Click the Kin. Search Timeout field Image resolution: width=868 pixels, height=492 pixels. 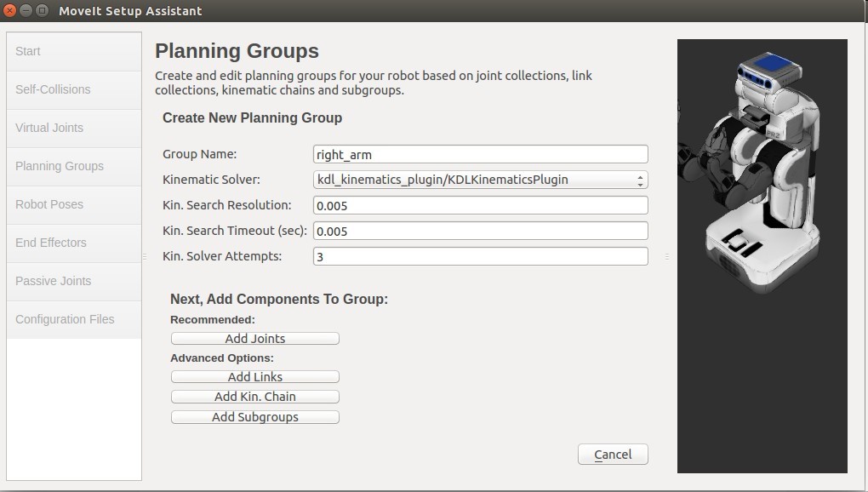(480, 231)
